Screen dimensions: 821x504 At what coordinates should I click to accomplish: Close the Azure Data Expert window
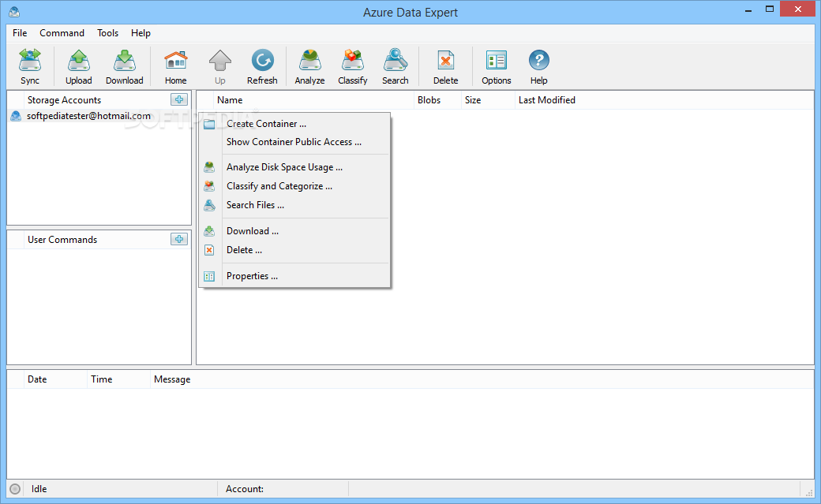[x=798, y=9]
